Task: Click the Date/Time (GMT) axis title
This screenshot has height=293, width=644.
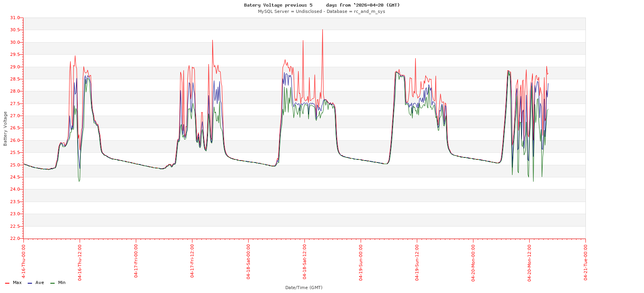Action: [x=304, y=288]
